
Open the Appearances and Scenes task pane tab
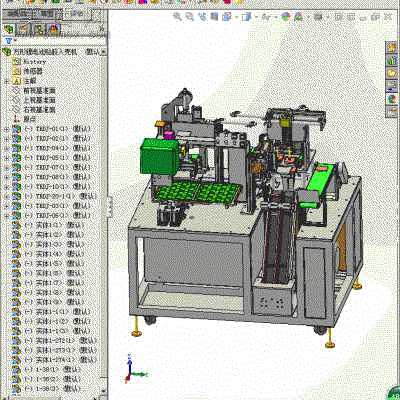tap(392, 99)
